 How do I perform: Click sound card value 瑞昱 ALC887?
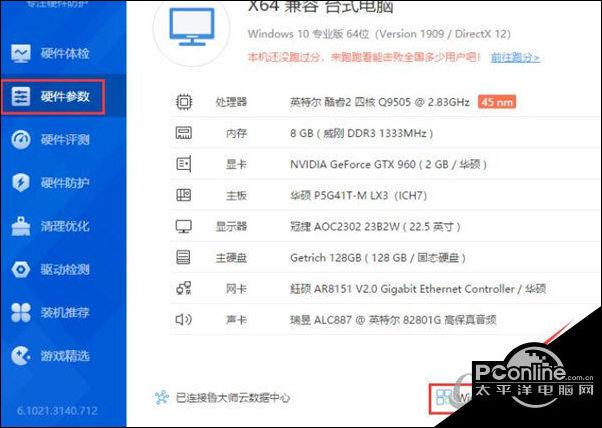click(394, 320)
